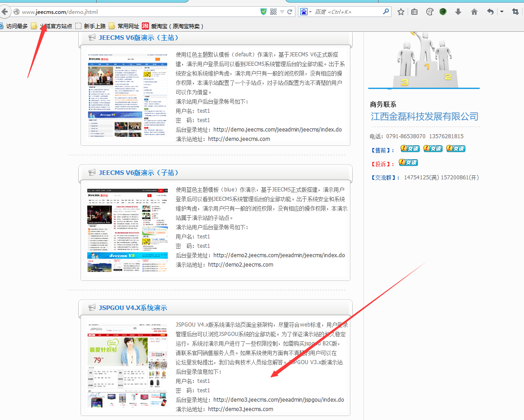Click 江西金磊科技发展有限公司 company link
Image resolution: width=524 pixels, height=420 pixels.
pos(424,117)
